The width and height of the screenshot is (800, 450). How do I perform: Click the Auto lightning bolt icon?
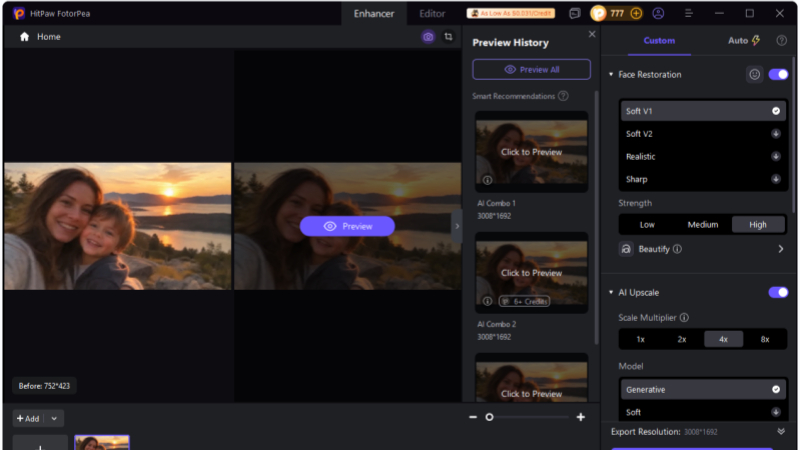[x=756, y=40]
